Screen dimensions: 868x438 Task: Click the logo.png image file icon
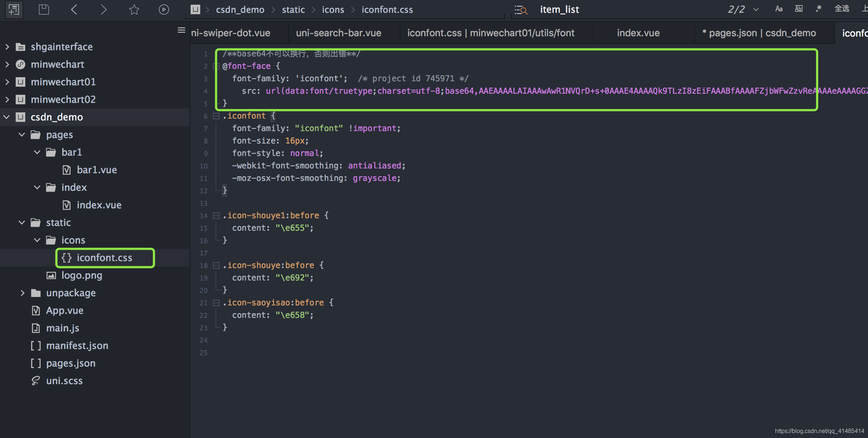[51, 275]
